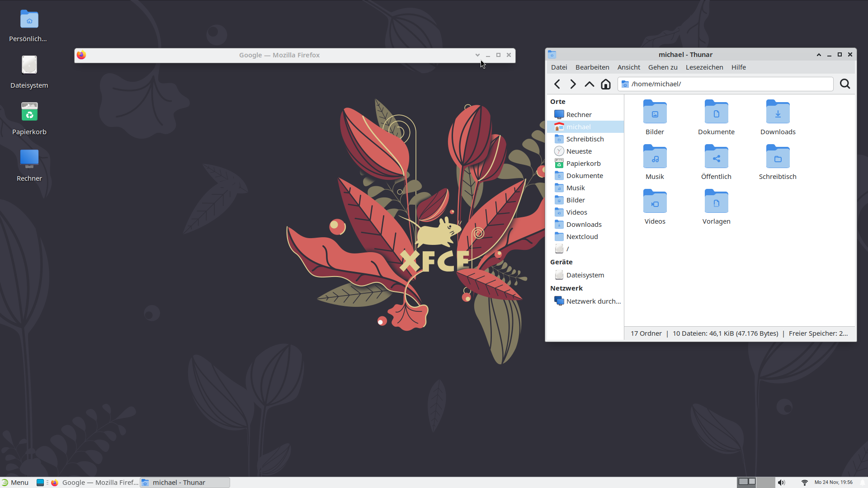868x488 pixels.
Task: Roll up the Thunar window with the title bar arrow
Action: point(819,55)
